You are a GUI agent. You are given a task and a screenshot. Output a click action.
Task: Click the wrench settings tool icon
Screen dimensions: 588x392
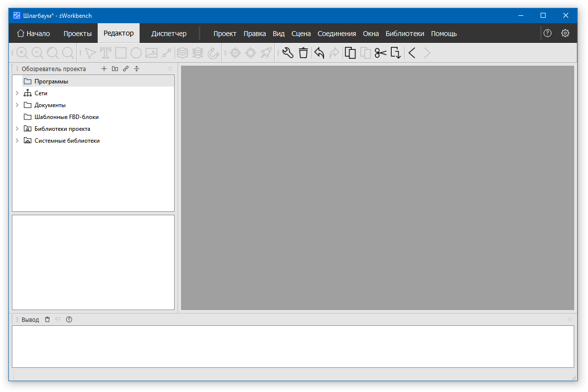(288, 53)
